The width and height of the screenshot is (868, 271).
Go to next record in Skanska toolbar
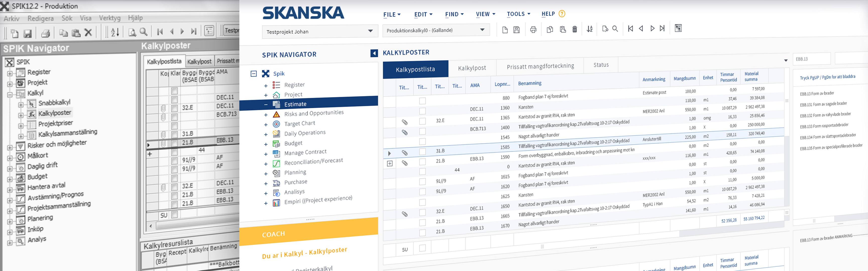652,28
